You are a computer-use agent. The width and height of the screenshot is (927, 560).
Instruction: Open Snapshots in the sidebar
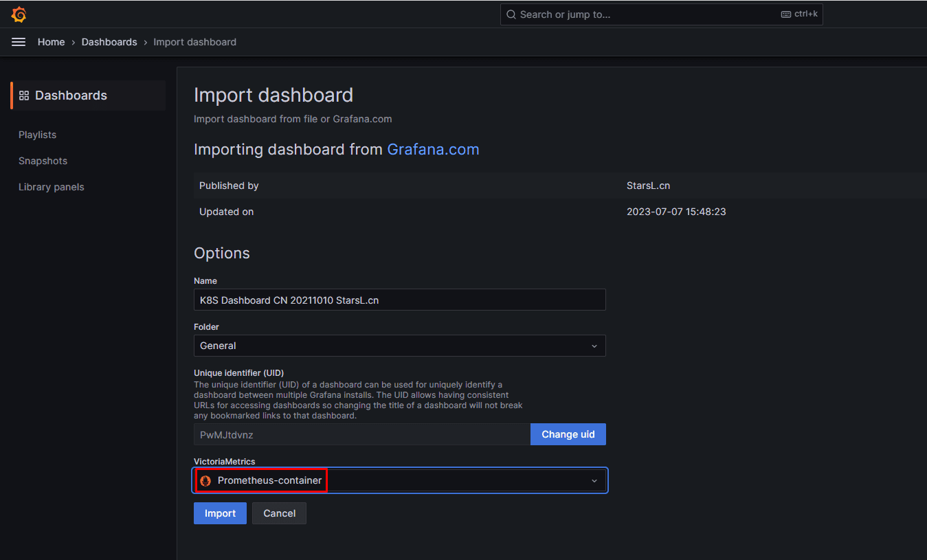(x=43, y=161)
